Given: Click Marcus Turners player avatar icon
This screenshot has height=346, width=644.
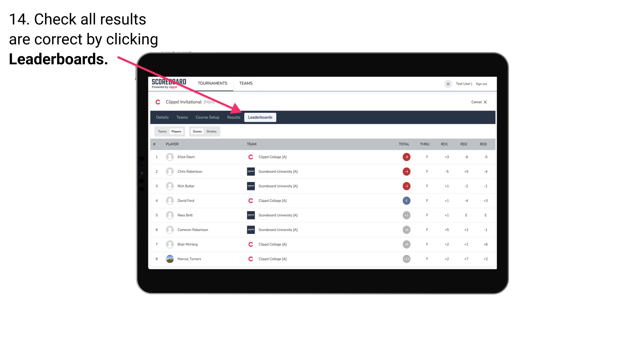Looking at the screenshot, I should click(x=170, y=259).
